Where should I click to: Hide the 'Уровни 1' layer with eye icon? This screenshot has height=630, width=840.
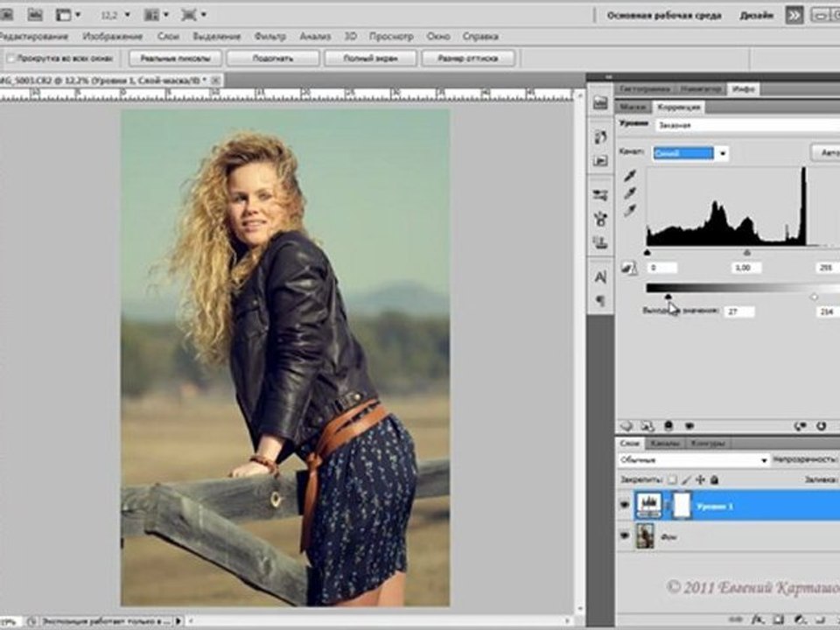point(624,505)
